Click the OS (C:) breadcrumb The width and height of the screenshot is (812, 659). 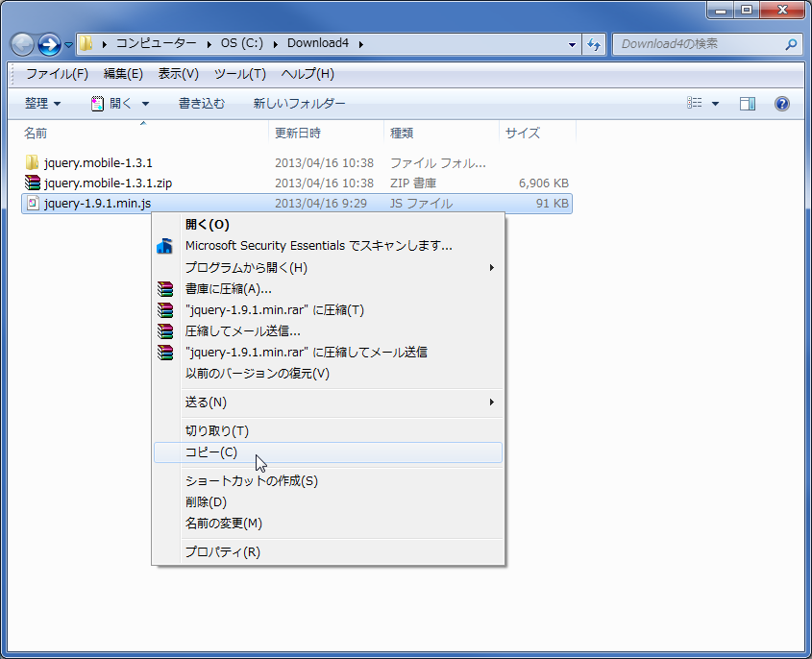click(x=242, y=43)
